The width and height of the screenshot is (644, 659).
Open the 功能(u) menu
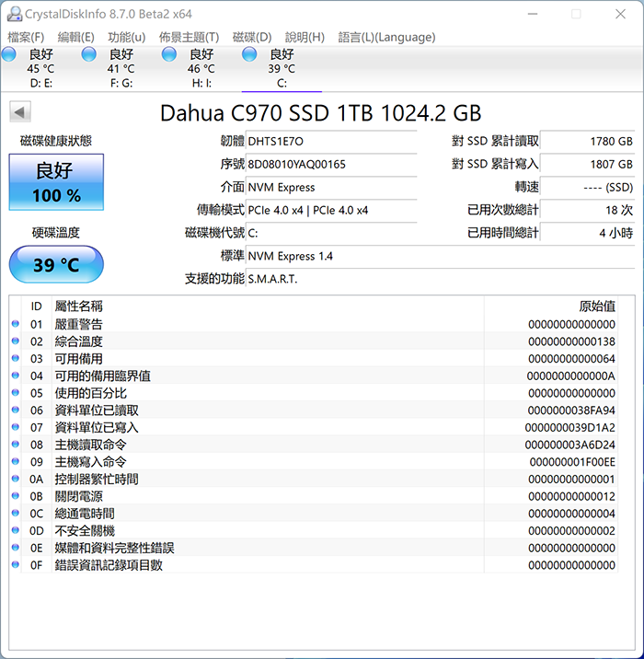[x=126, y=38]
